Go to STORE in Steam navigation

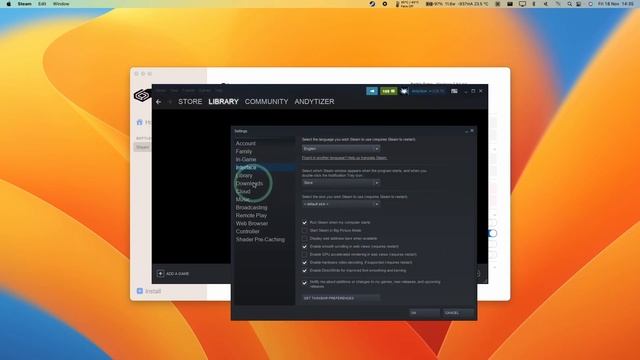tap(190, 102)
